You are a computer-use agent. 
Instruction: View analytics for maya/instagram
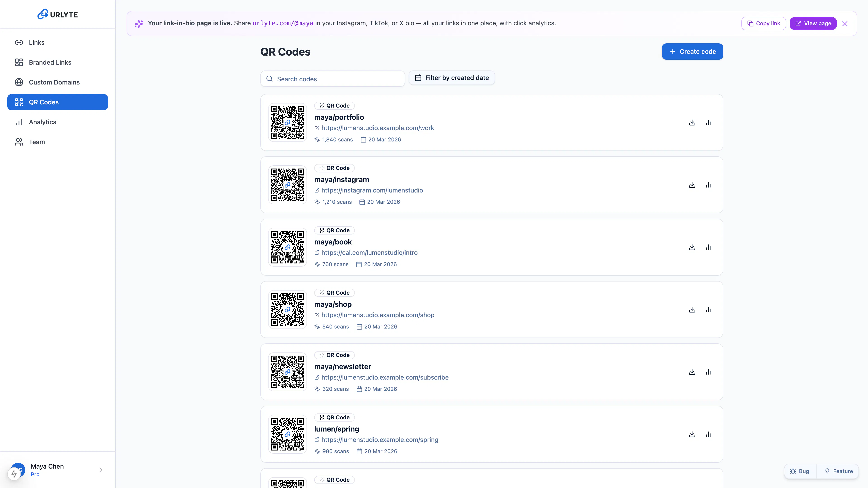(x=708, y=185)
